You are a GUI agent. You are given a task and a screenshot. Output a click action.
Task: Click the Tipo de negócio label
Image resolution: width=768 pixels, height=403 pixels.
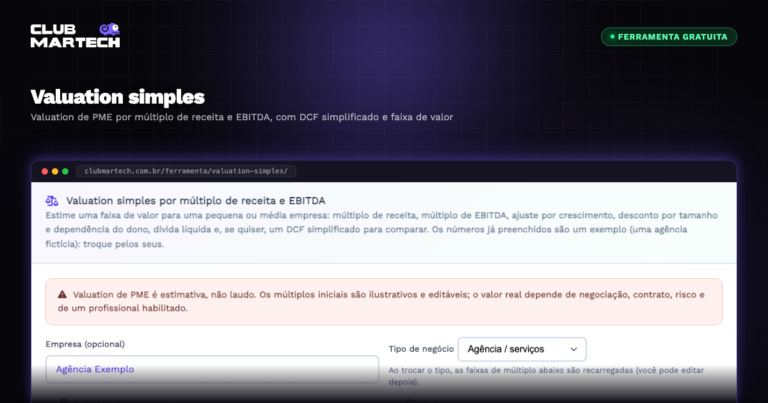click(x=421, y=349)
